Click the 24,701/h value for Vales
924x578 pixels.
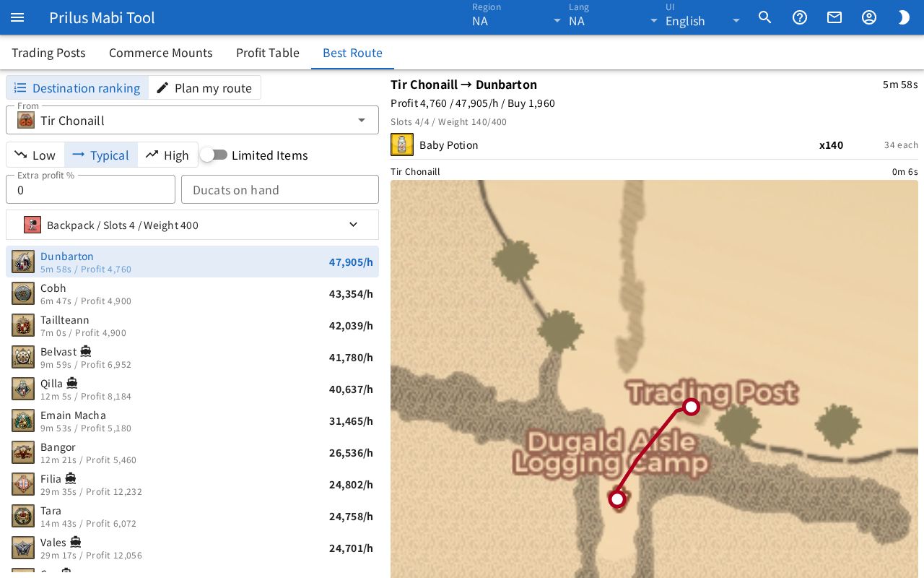click(x=351, y=548)
